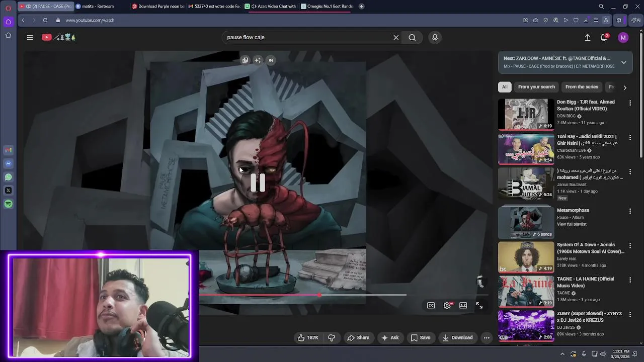Like the video with 187K likes

308,338
